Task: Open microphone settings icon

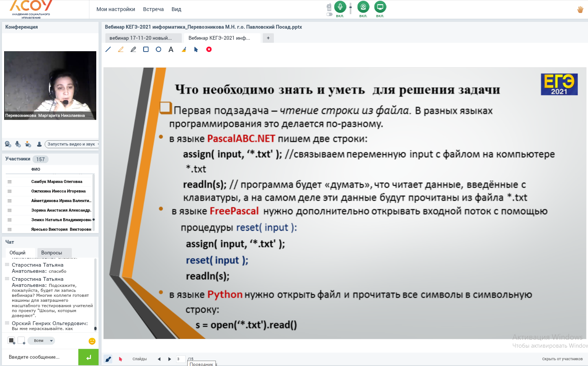Action: pos(18,144)
